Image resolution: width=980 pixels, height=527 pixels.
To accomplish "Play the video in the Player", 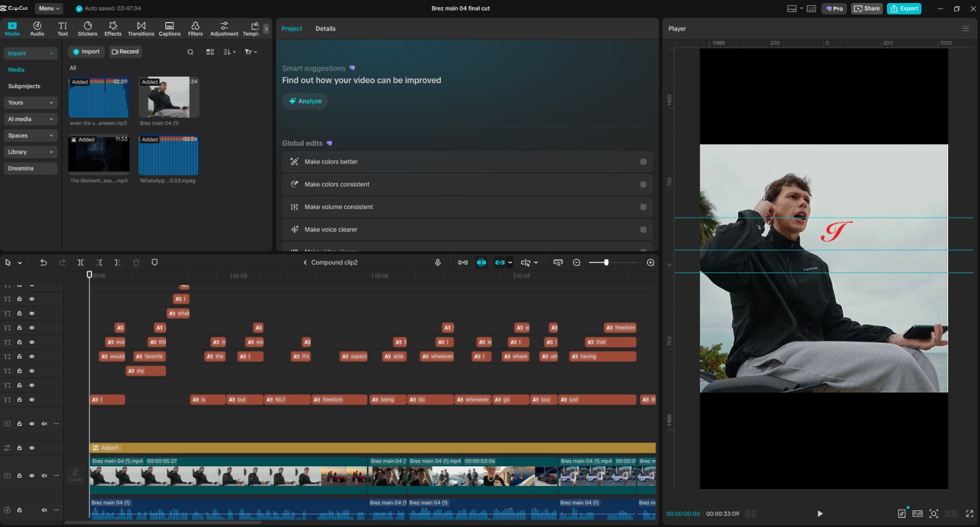I will pyautogui.click(x=820, y=514).
